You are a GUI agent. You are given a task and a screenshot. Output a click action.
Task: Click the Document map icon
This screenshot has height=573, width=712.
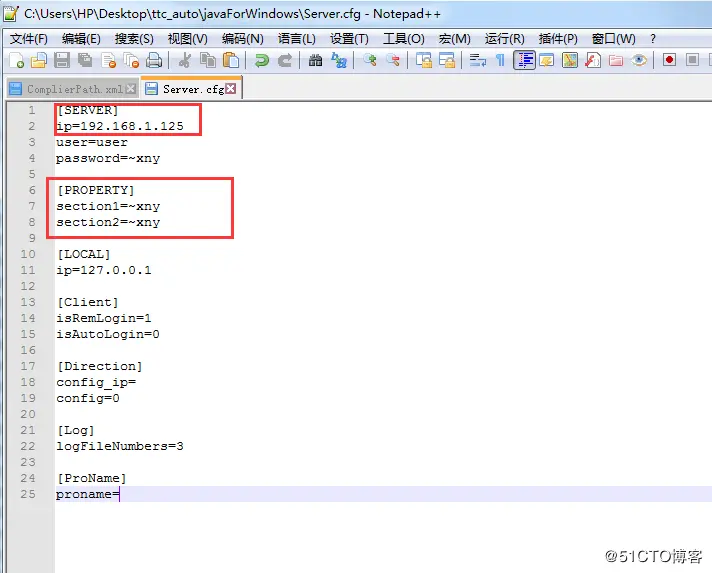[570, 60]
